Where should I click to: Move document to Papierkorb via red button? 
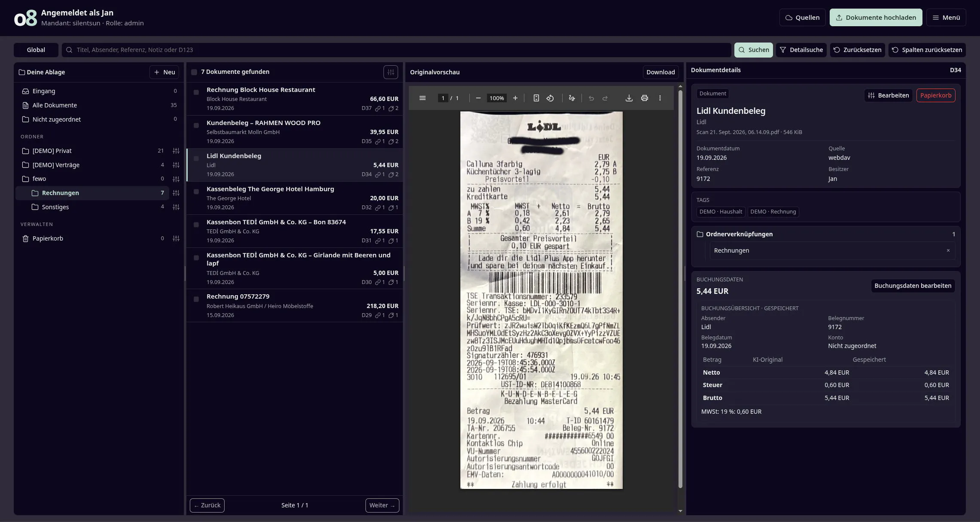click(x=936, y=95)
